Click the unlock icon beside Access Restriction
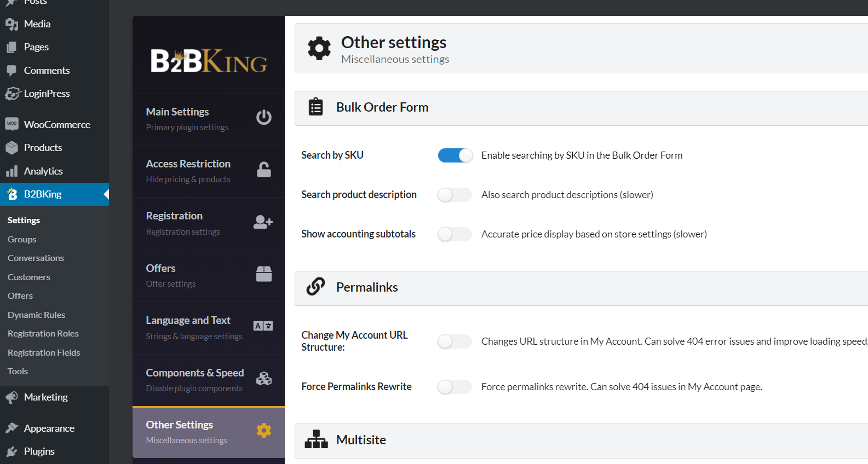This screenshot has height=464, width=868. tap(264, 170)
